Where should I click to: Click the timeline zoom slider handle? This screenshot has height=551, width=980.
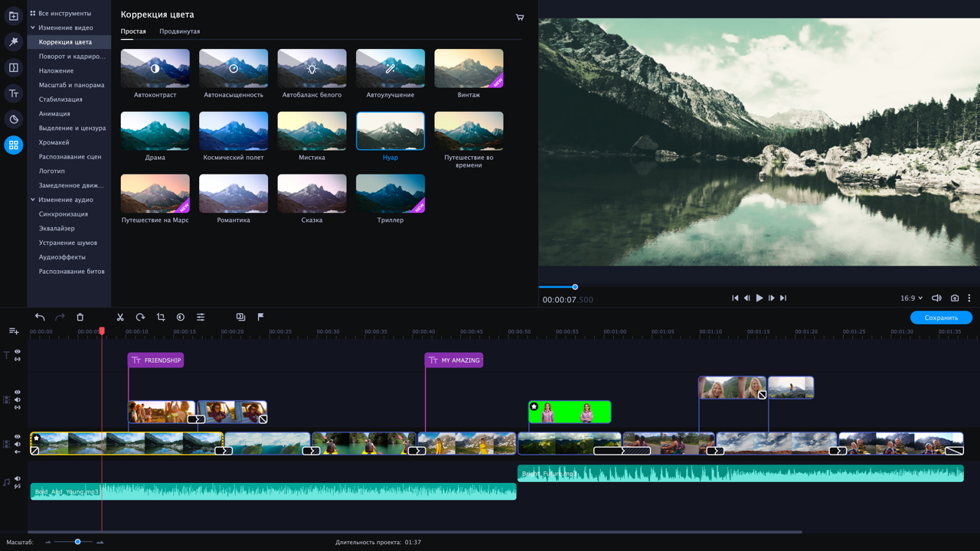coord(77,542)
